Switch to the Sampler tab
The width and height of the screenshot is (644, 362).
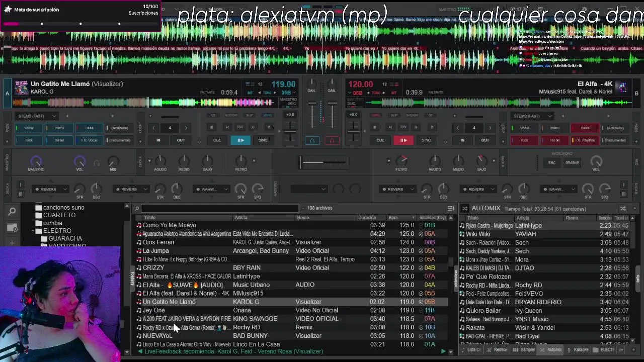[524, 350]
